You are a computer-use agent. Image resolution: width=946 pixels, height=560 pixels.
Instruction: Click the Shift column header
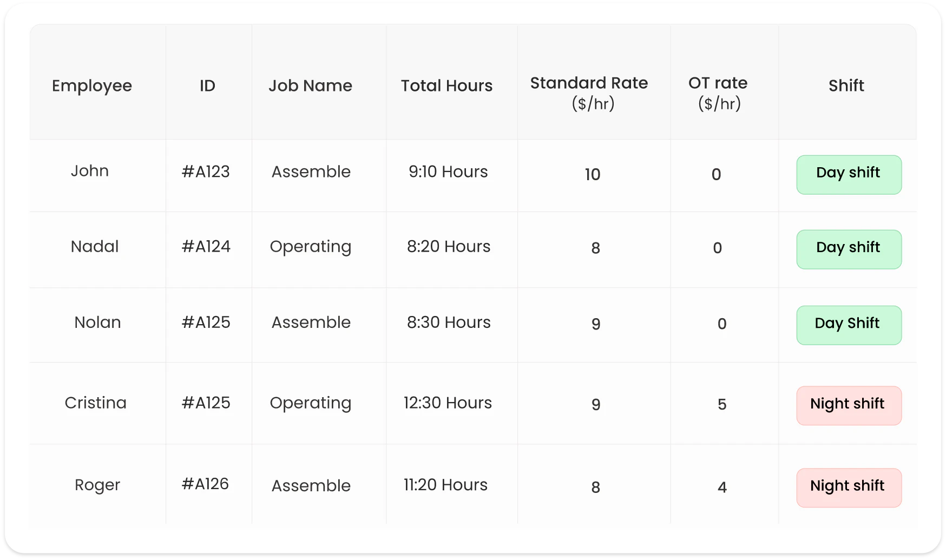pyautogui.click(x=846, y=85)
